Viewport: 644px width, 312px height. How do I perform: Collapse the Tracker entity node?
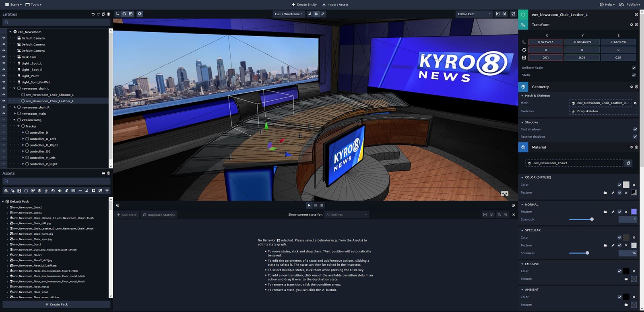click(x=19, y=126)
